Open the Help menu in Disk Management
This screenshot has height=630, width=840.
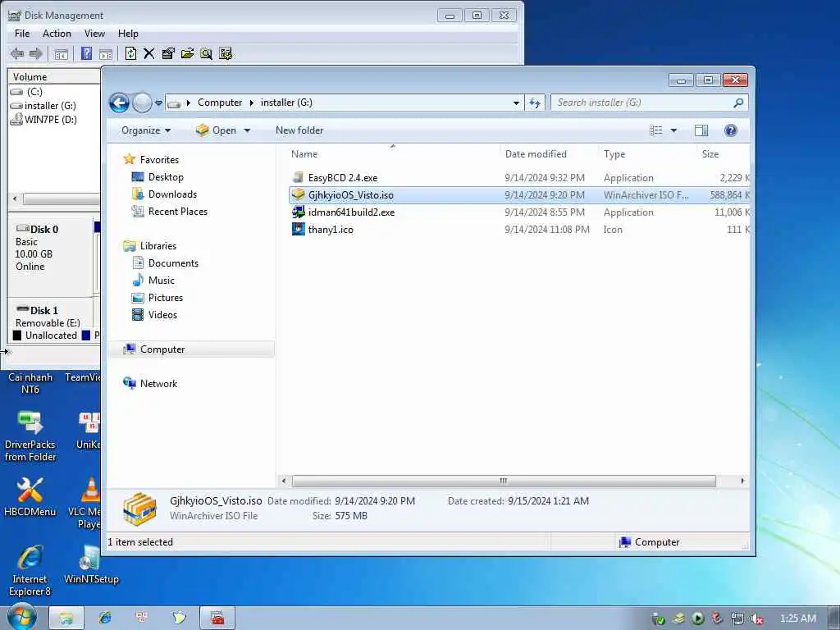click(128, 34)
